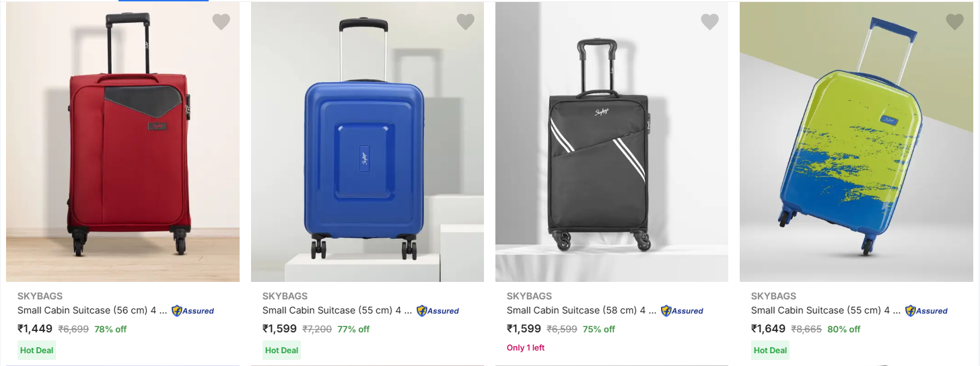Screen dimensions: 980x366
Task: Open black striped suitcase image
Action: pos(599,155)
